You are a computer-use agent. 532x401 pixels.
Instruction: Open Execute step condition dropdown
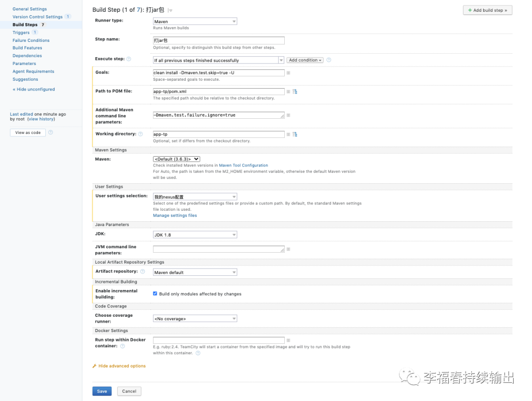point(219,61)
